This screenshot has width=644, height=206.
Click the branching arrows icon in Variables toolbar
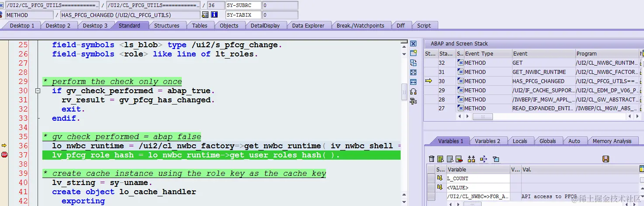(x=484, y=159)
